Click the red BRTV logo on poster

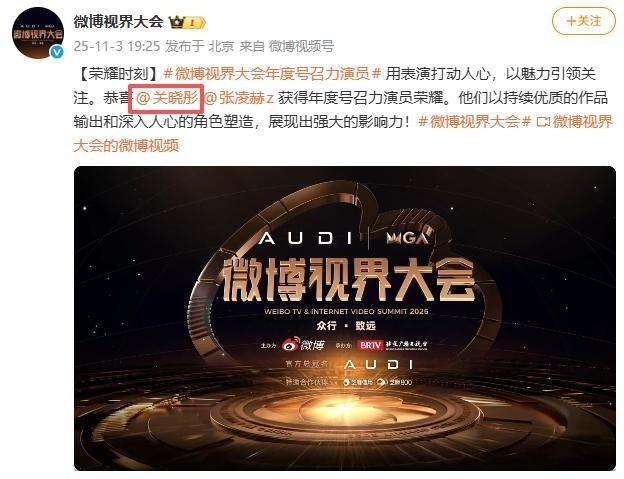coord(370,345)
